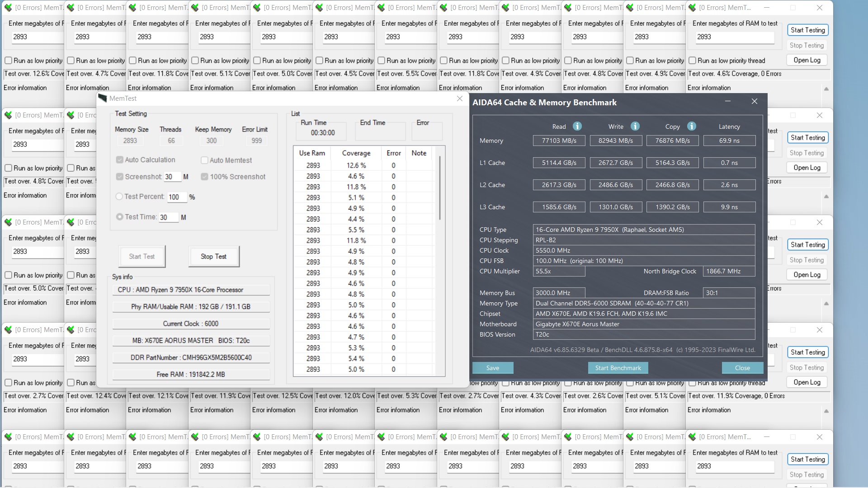Click error list up arrow in 11.9% Coverage, 0 Errors window

[826, 411]
